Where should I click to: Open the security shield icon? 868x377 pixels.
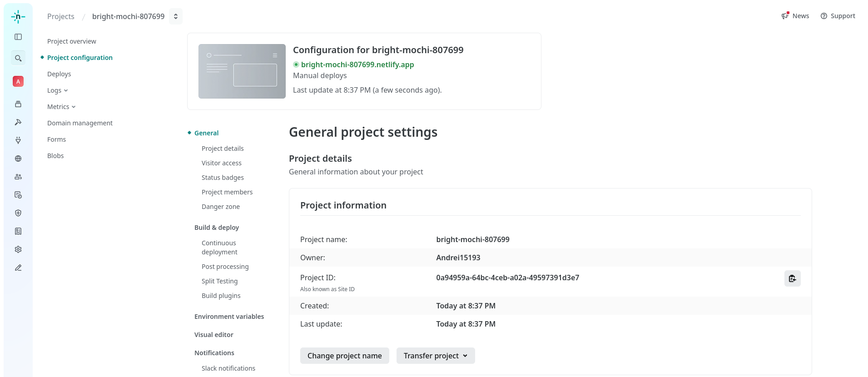pos(18,213)
